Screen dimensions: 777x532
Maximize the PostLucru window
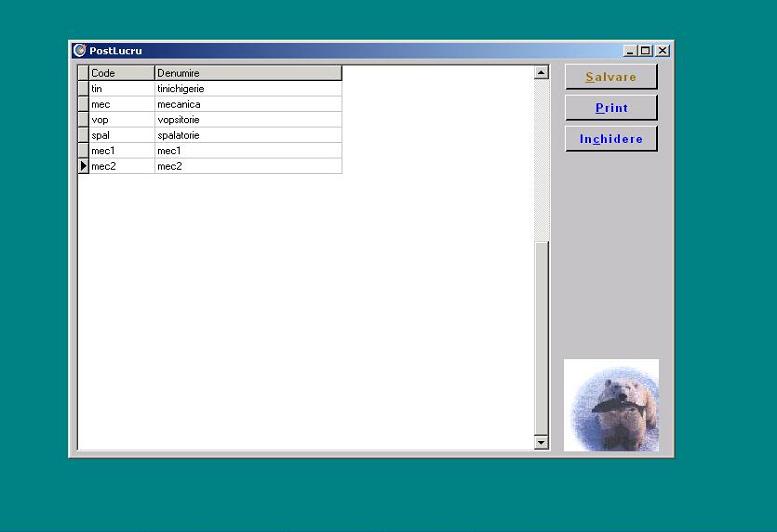click(x=646, y=50)
